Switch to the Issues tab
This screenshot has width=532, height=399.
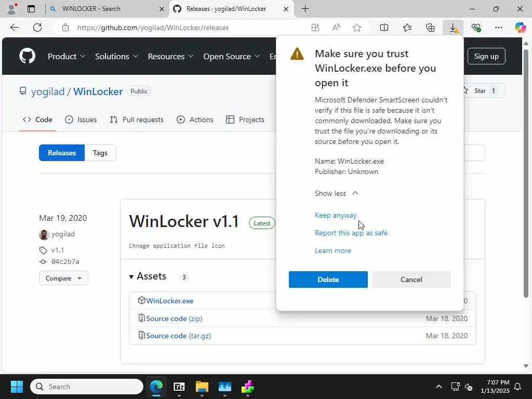[x=81, y=119]
